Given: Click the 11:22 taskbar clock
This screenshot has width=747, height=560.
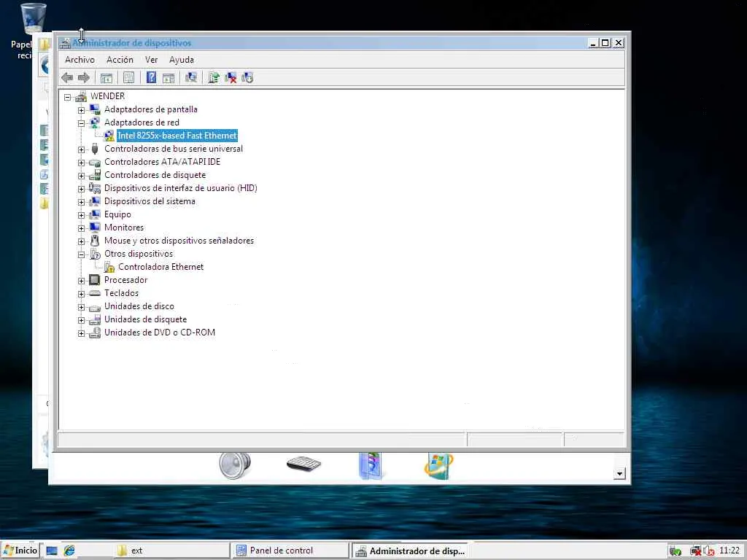Looking at the screenshot, I should click(729, 551).
